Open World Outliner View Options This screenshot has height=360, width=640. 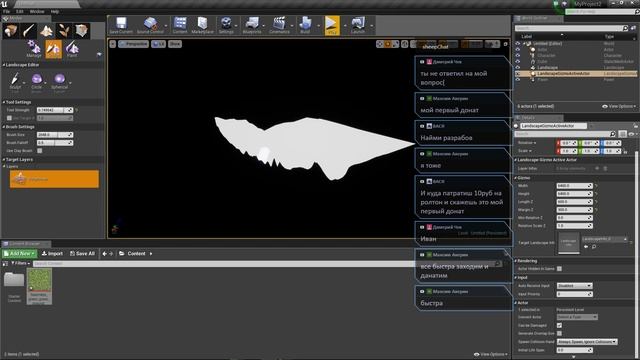pyautogui.click(x=619, y=106)
